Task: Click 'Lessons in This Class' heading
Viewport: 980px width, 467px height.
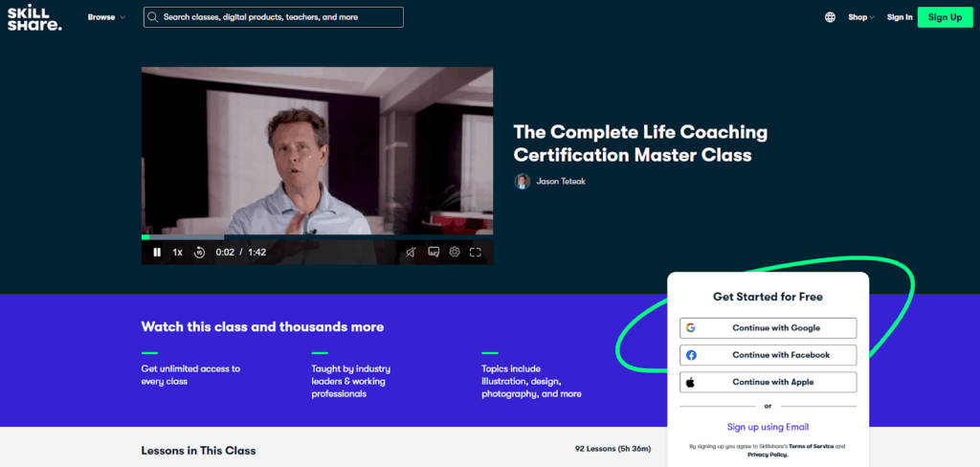Action: [199, 451]
